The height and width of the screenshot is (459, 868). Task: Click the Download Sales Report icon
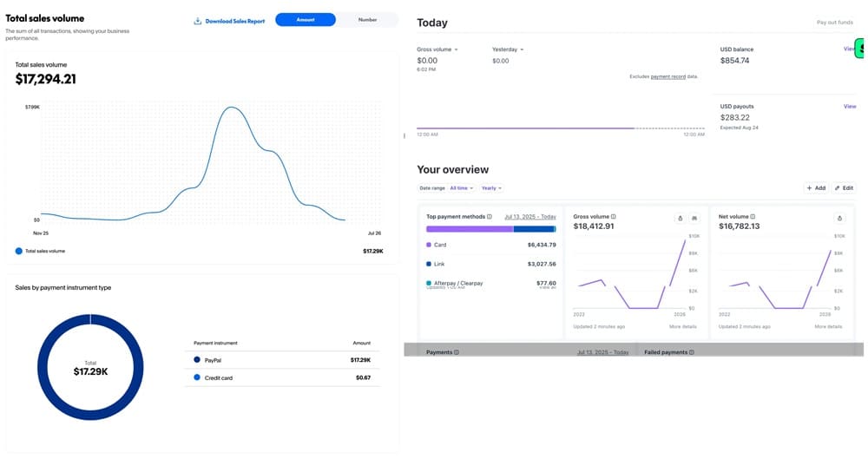197,21
